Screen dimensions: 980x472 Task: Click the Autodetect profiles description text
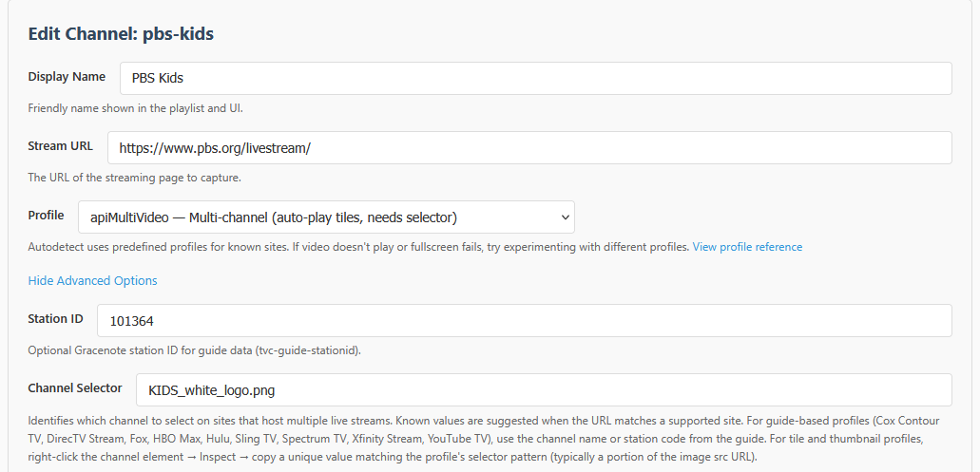[358, 247]
